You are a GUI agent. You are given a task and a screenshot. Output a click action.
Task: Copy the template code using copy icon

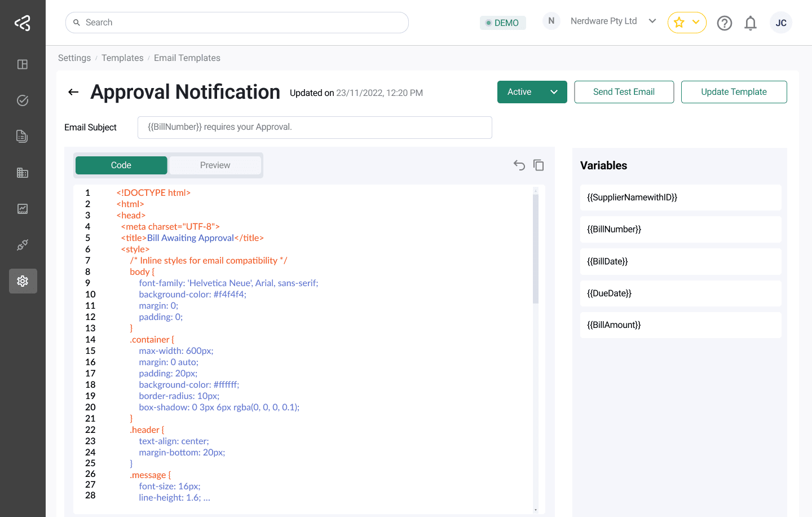click(539, 165)
